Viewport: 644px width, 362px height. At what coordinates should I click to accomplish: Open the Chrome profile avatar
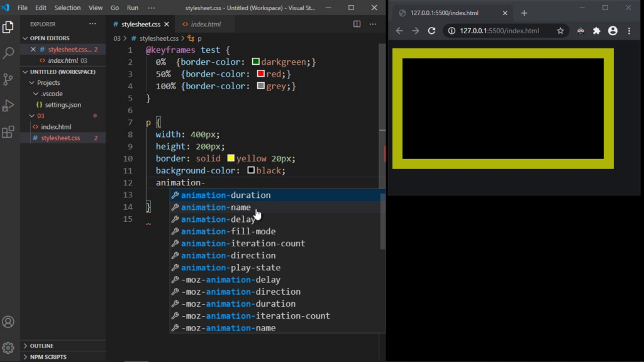[x=613, y=30]
